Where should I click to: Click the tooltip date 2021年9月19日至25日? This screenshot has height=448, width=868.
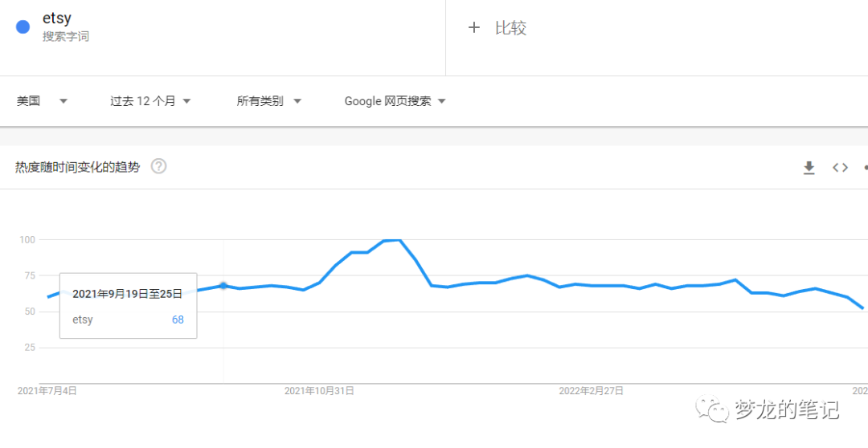pyautogui.click(x=127, y=294)
